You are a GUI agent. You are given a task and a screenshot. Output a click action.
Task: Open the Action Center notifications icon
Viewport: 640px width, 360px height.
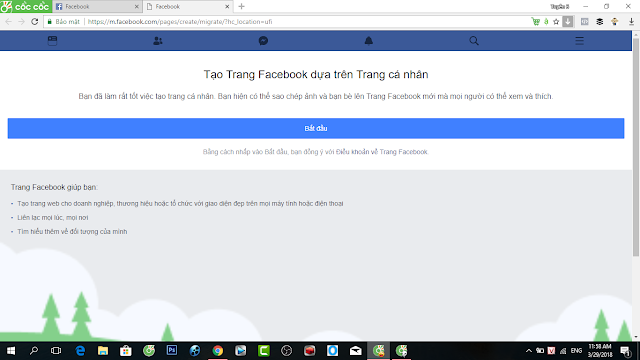625,351
